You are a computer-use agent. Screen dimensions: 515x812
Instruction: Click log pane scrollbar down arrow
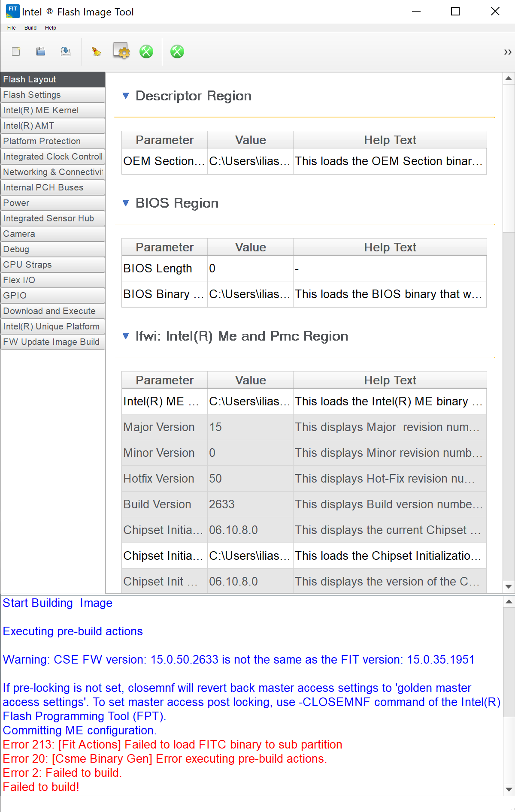pyautogui.click(x=509, y=789)
